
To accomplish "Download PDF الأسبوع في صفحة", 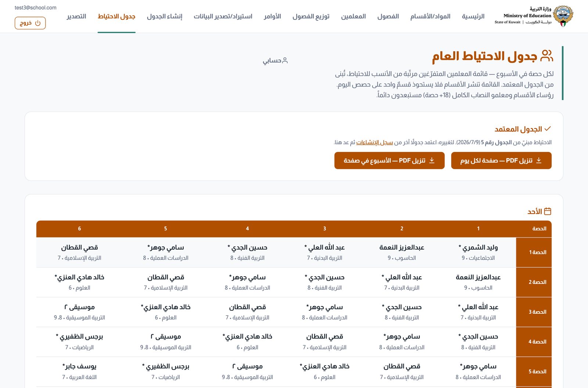I will pyautogui.click(x=390, y=160).
